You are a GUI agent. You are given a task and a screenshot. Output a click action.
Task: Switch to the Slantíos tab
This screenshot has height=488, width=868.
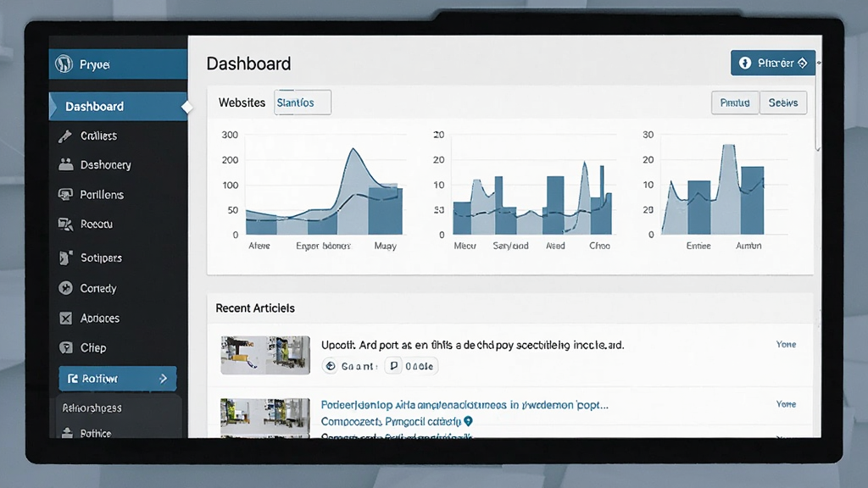(x=303, y=103)
